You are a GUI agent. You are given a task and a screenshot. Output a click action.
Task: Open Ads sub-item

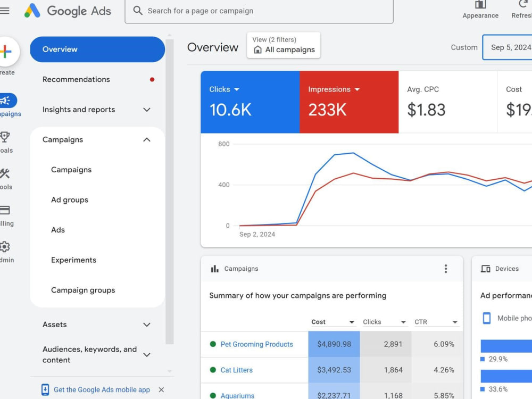tap(57, 230)
